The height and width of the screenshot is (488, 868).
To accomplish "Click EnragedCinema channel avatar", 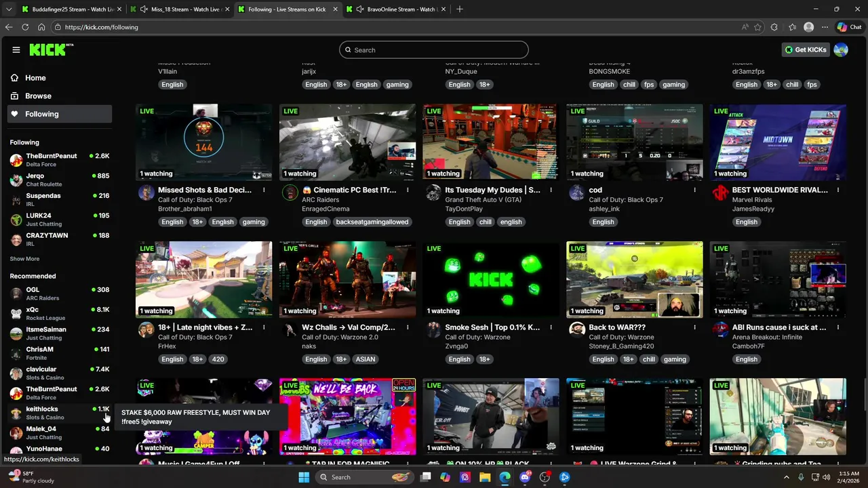I will coord(290,193).
